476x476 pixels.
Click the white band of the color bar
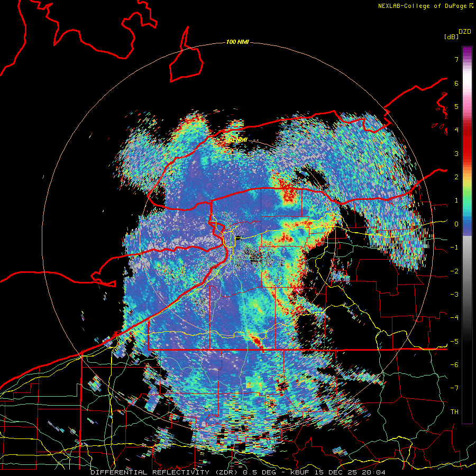click(x=467, y=80)
